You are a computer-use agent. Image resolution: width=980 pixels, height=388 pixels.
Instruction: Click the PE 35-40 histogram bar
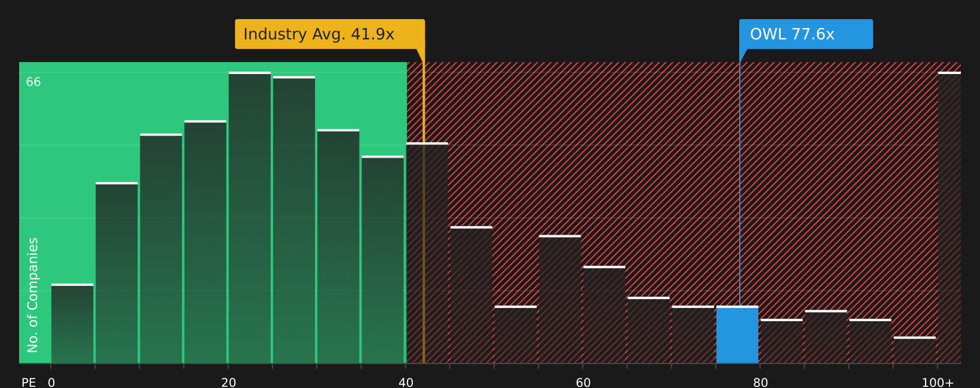click(382, 260)
